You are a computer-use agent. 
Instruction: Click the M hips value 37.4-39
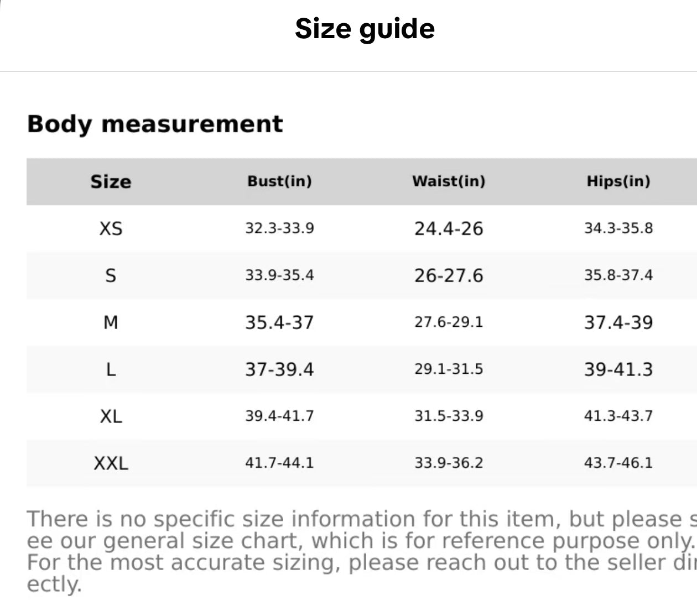point(618,322)
